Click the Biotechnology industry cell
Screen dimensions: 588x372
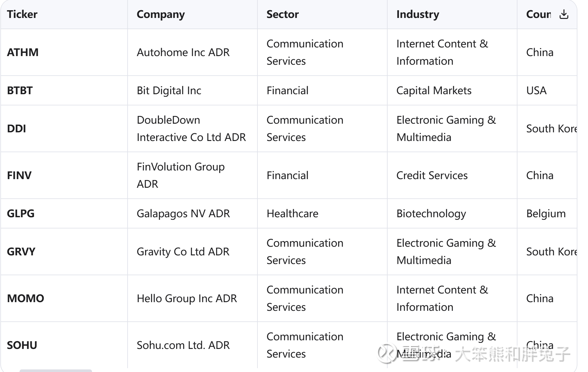point(431,213)
